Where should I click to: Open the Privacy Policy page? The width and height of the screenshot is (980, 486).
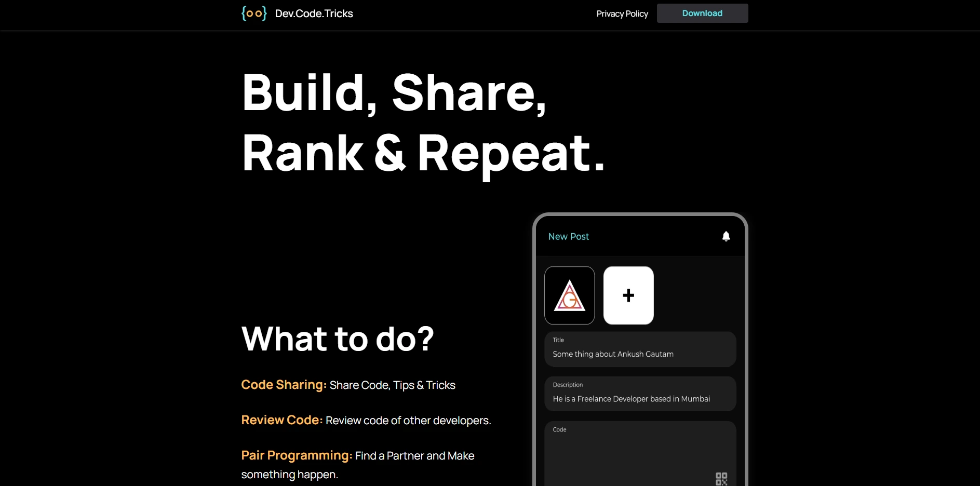click(x=622, y=14)
